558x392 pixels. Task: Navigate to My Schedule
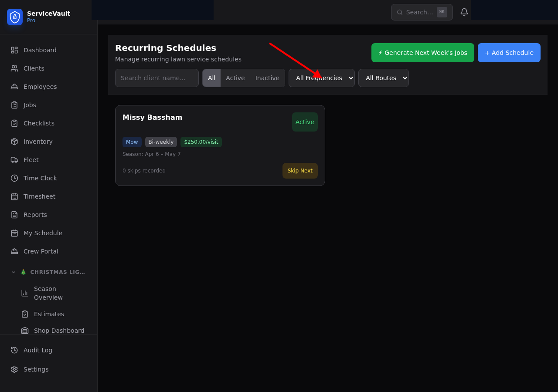43,233
